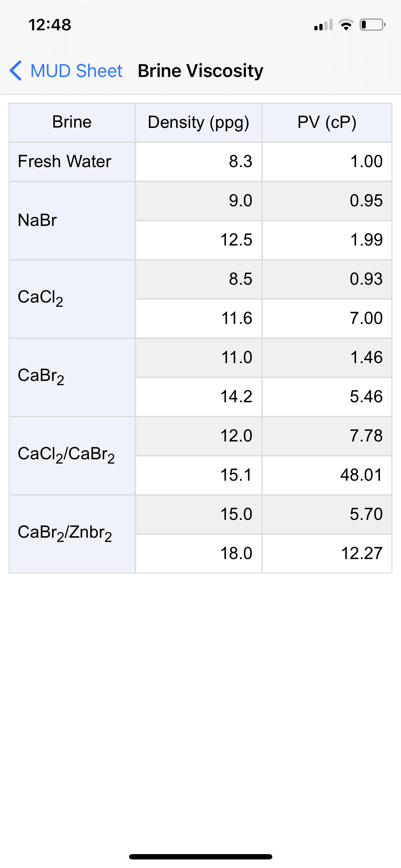This screenshot has height=868, width=401.
Task: Tap the home indicator bar
Action: coord(200,857)
